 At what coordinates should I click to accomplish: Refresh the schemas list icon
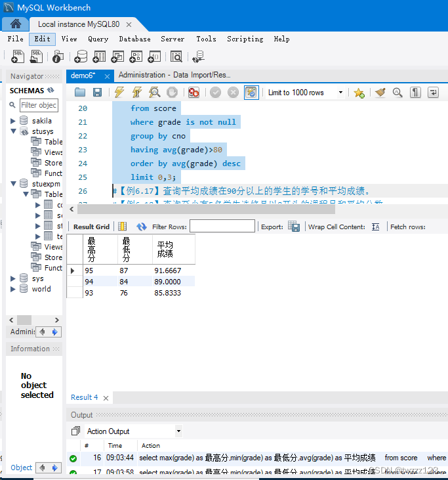click(x=51, y=91)
